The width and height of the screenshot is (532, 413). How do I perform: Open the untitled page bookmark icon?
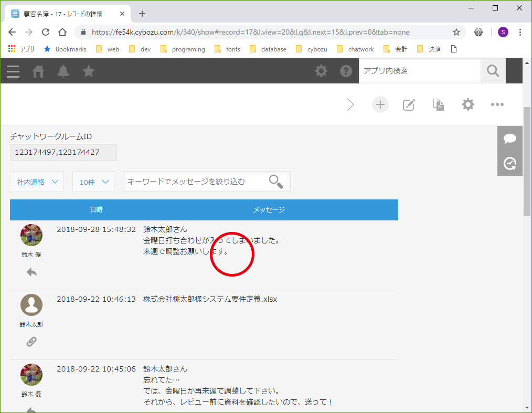click(454, 49)
